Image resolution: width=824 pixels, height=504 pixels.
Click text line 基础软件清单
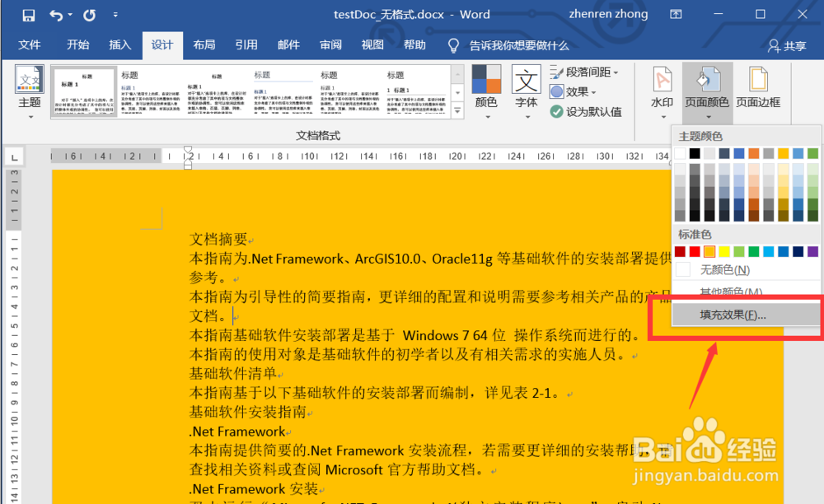(x=233, y=373)
